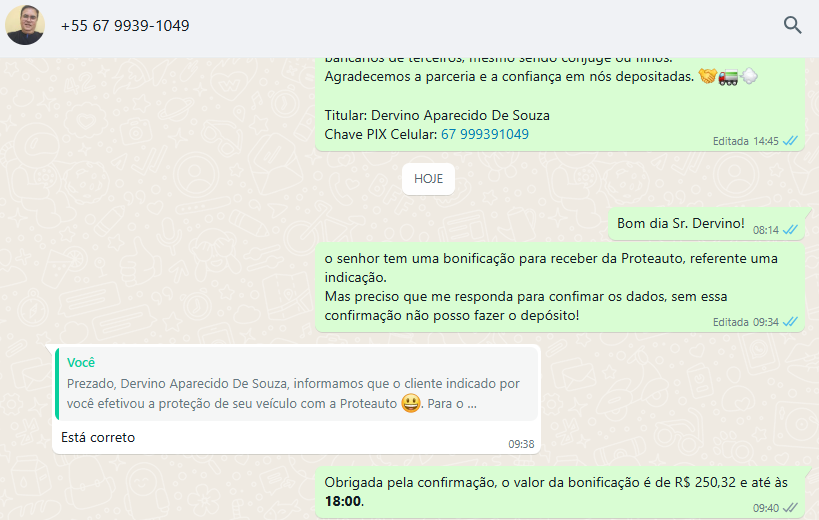Open the chat search magnifier icon
The image size is (819, 520).
tap(792, 25)
